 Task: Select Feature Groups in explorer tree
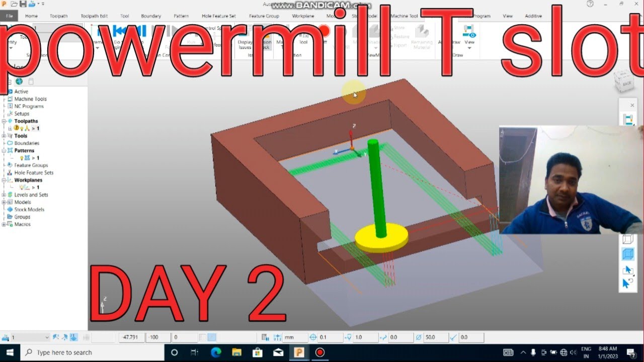click(31, 165)
